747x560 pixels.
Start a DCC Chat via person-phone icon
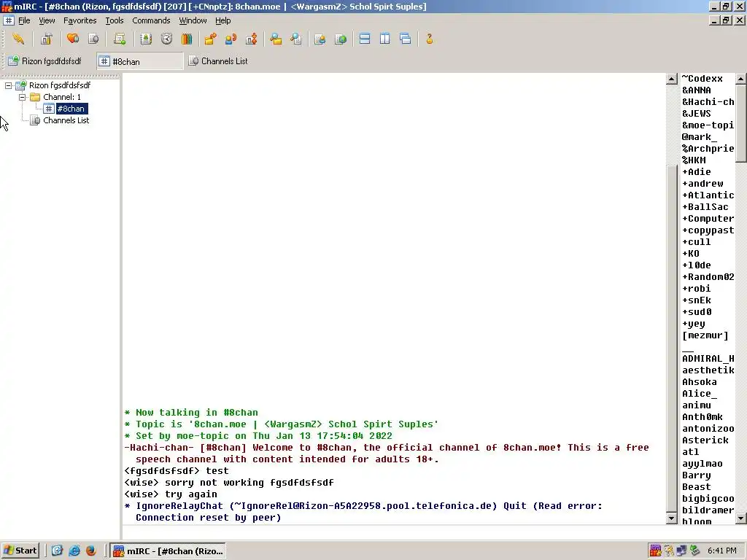(x=231, y=39)
